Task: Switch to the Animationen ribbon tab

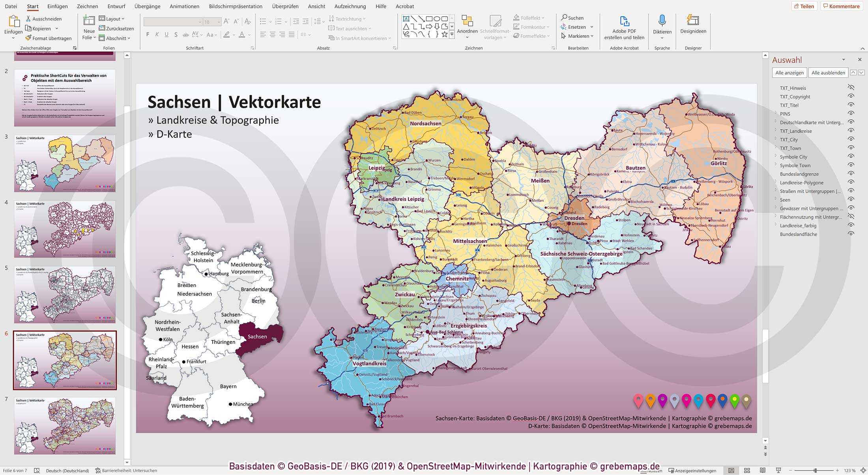Action: pyautogui.click(x=184, y=6)
